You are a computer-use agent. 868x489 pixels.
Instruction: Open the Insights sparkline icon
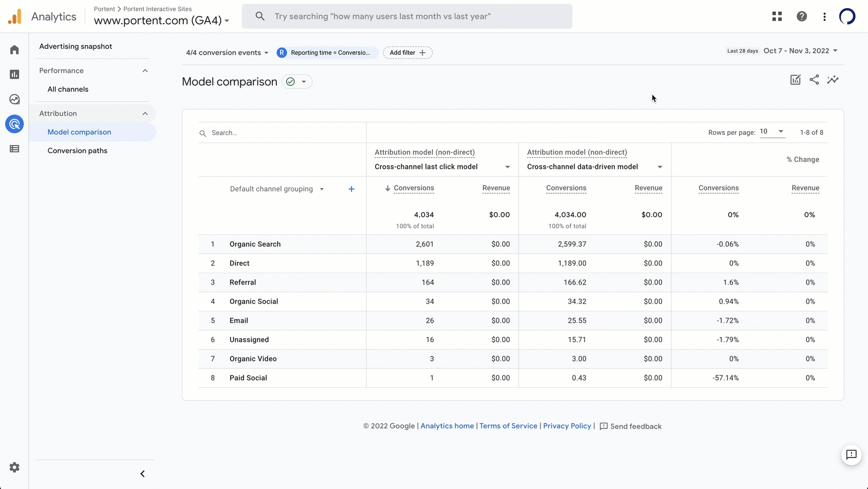click(833, 80)
